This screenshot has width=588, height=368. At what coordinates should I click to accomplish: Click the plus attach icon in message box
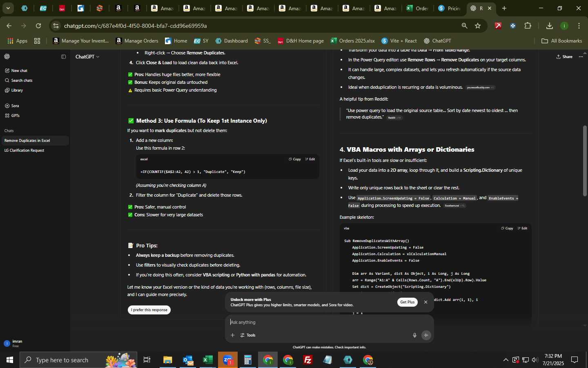232,335
